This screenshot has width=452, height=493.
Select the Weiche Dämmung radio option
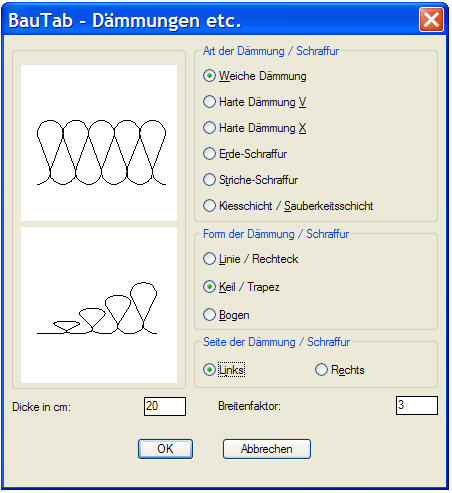click(255, 76)
